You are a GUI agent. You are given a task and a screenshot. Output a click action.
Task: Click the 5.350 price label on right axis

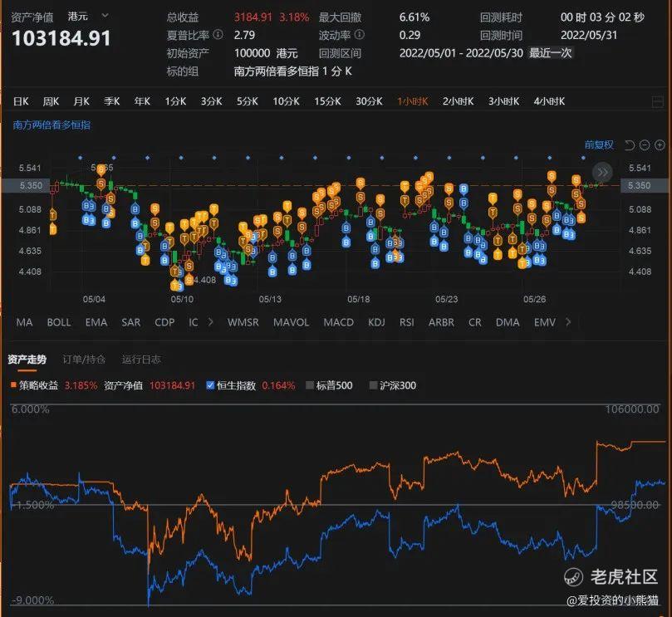tap(640, 185)
